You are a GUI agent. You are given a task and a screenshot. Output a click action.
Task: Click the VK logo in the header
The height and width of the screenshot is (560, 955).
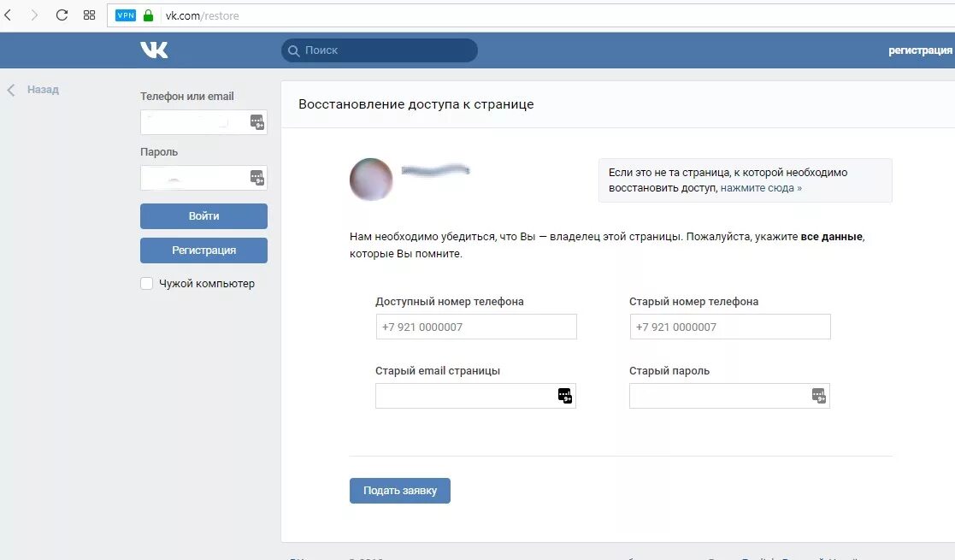[x=154, y=50]
